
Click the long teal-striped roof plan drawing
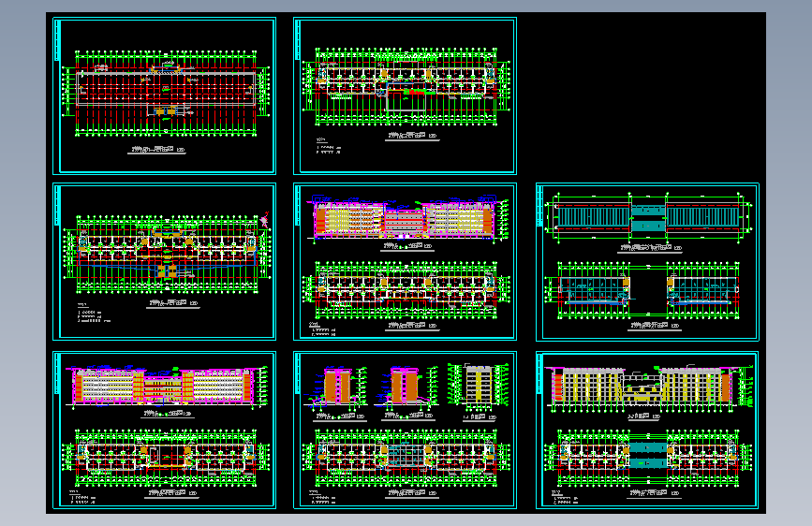click(647, 217)
